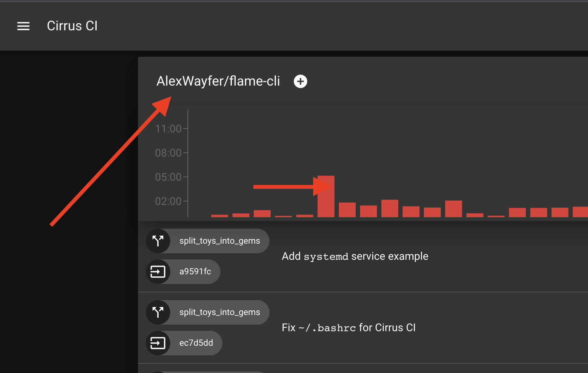
Task: Click the tallest bar in the build chart
Action: coord(326,196)
